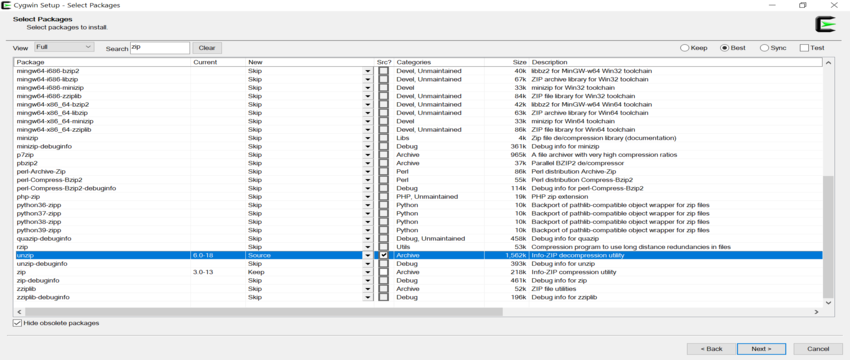
Task: Select the Sync radio button
Action: coord(764,48)
